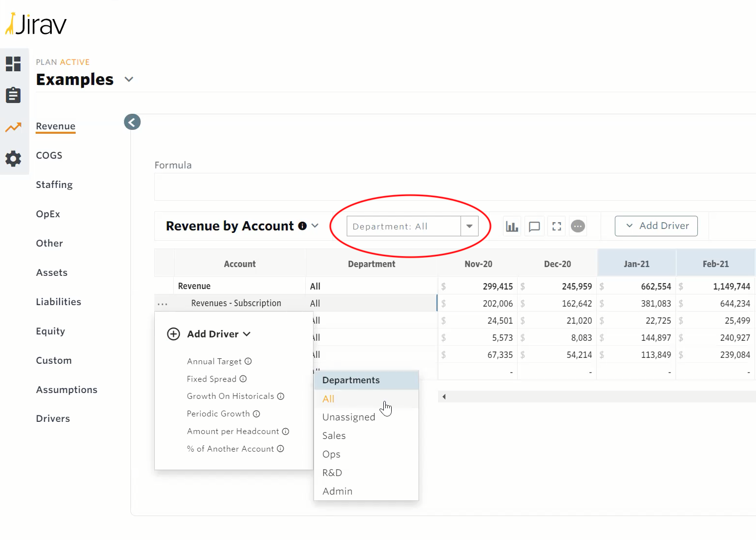Click the Add Driver toolbar button
756x540 pixels.
tap(656, 226)
